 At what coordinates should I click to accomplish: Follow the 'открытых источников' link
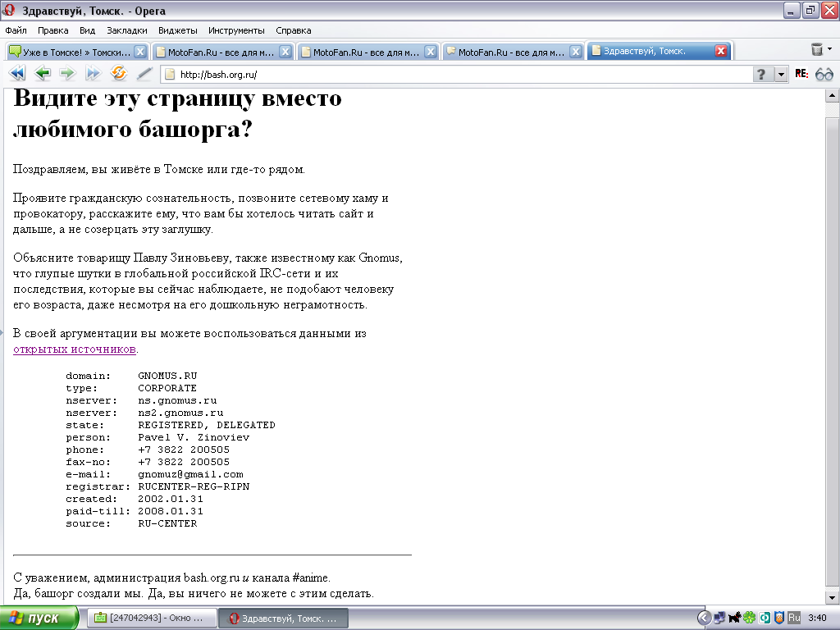click(x=75, y=349)
